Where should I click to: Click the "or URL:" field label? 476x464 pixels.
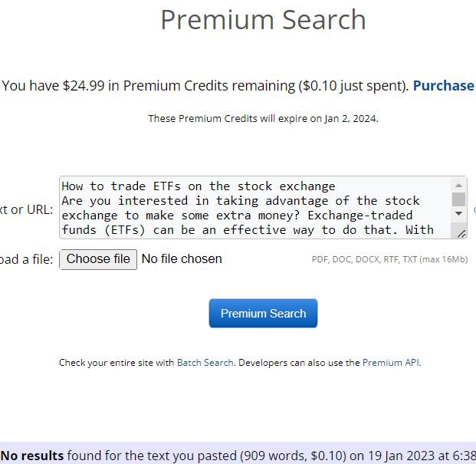(x=28, y=209)
